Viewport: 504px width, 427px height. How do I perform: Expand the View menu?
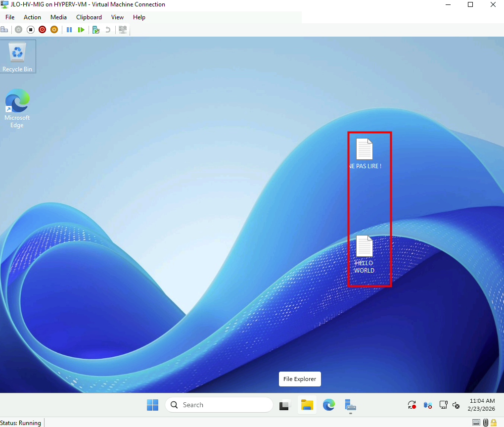[117, 17]
